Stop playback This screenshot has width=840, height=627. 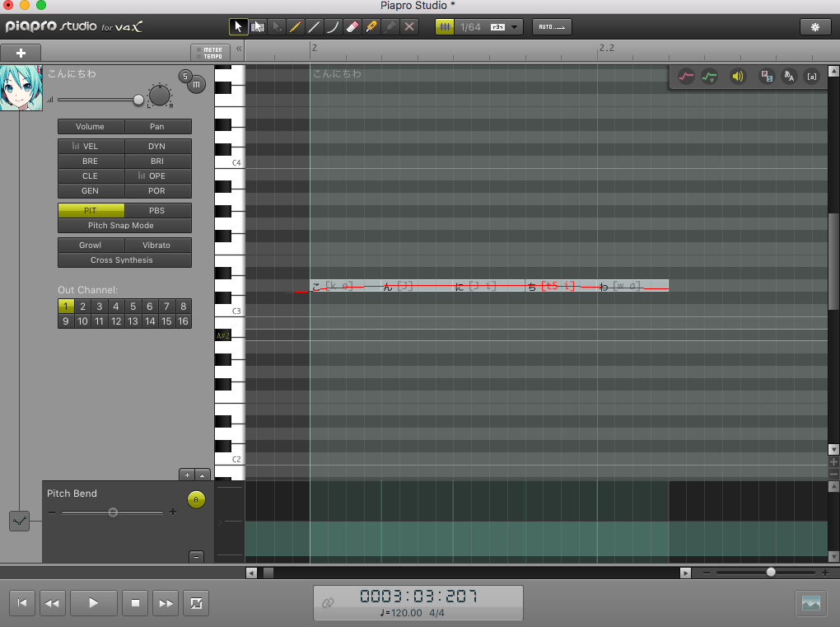click(135, 603)
